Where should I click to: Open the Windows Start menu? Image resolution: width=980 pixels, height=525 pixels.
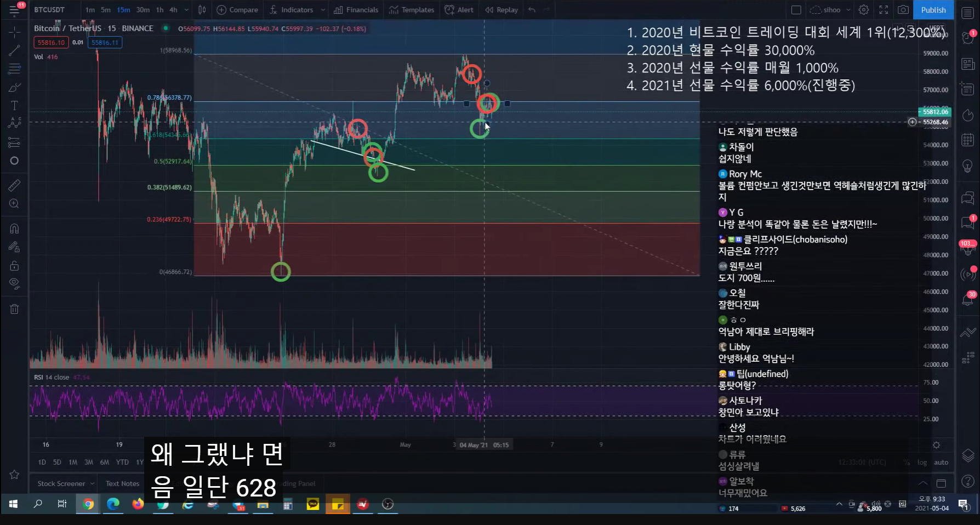[x=13, y=504]
